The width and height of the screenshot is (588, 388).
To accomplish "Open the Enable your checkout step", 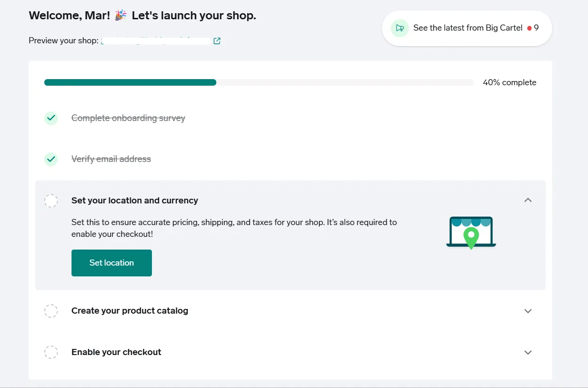I will tap(116, 352).
